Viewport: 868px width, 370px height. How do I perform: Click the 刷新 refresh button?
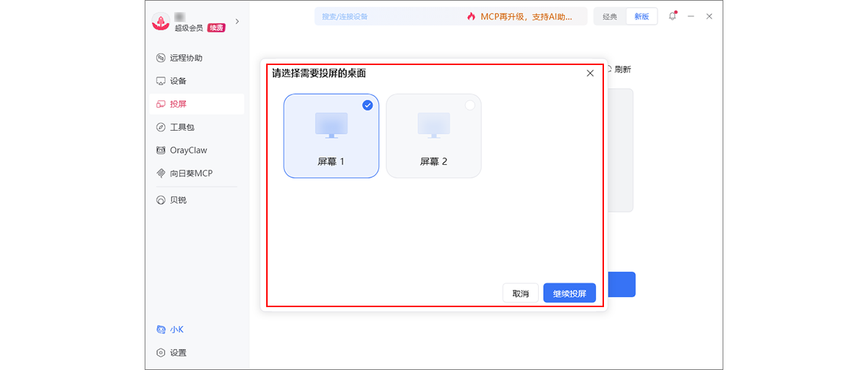tap(618, 69)
